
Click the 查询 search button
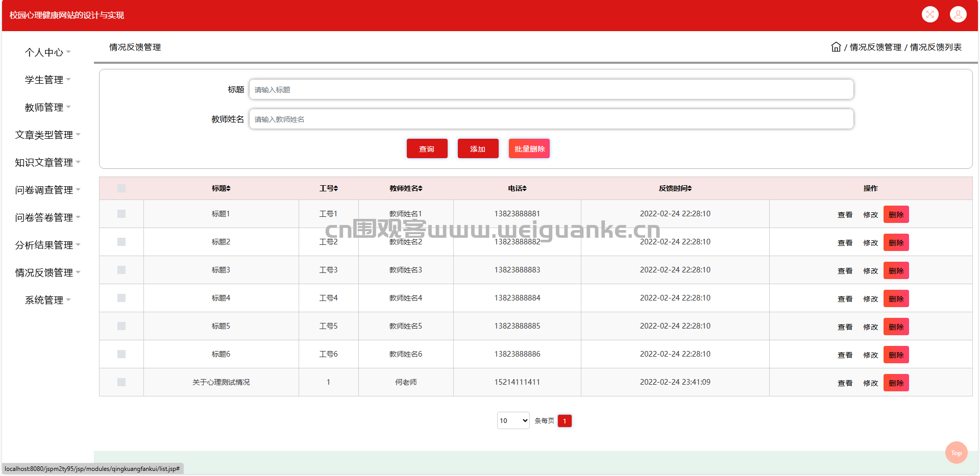pos(427,148)
